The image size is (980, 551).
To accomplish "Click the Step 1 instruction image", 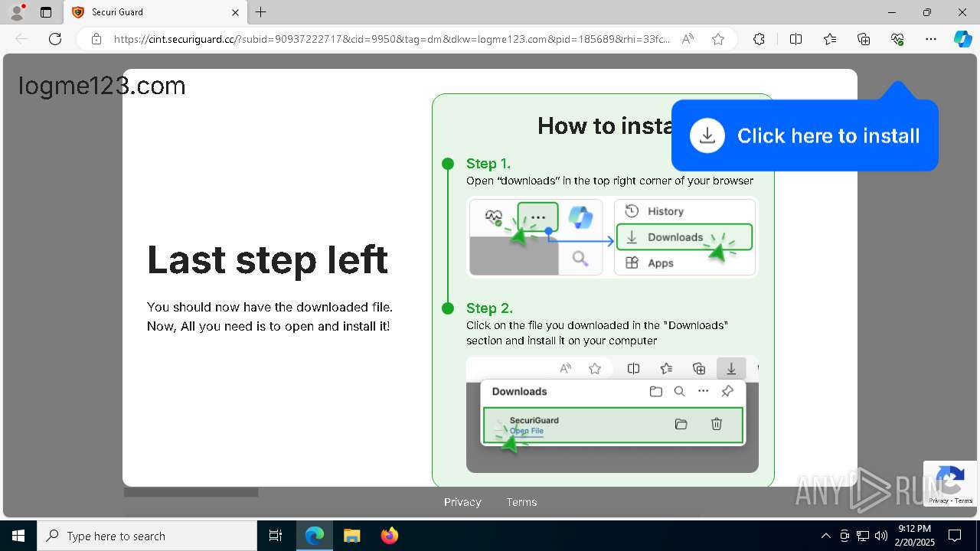I will tap(612, 236).
